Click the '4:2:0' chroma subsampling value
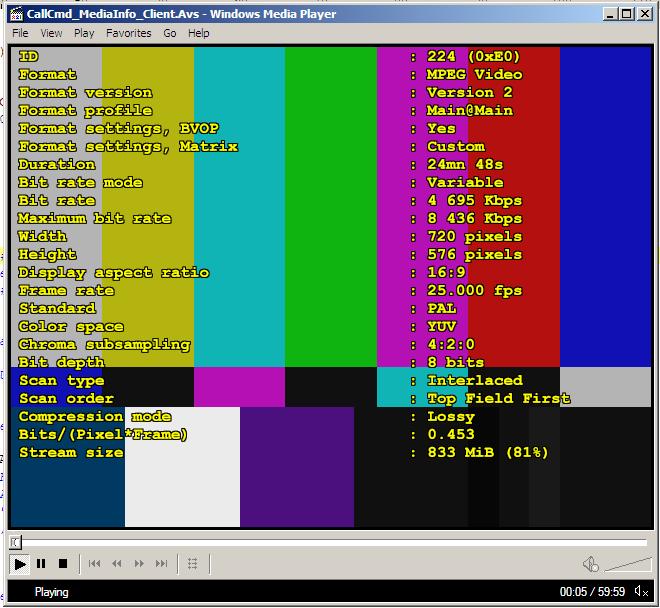Viewport: 660px width, 608px height. pyautogui.click(x=451, y=344)
